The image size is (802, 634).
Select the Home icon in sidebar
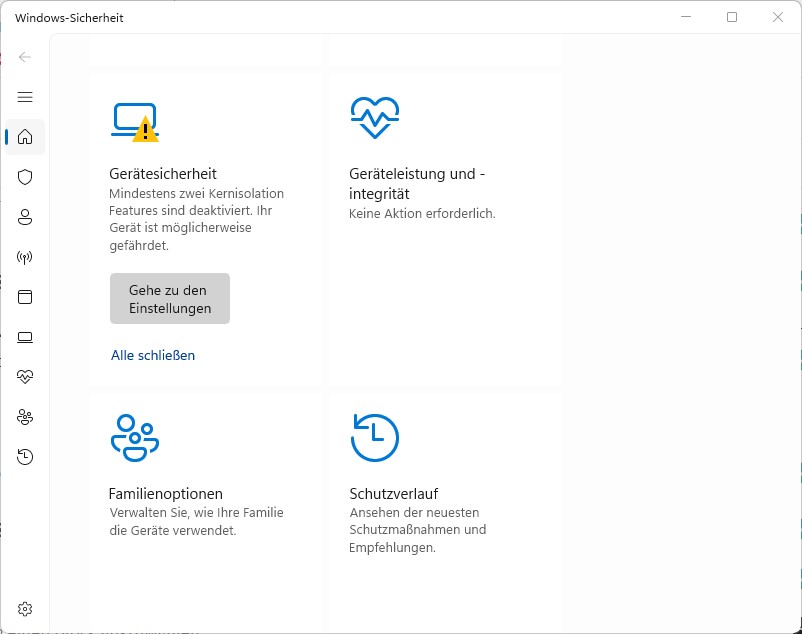click(x=25, y=137)
